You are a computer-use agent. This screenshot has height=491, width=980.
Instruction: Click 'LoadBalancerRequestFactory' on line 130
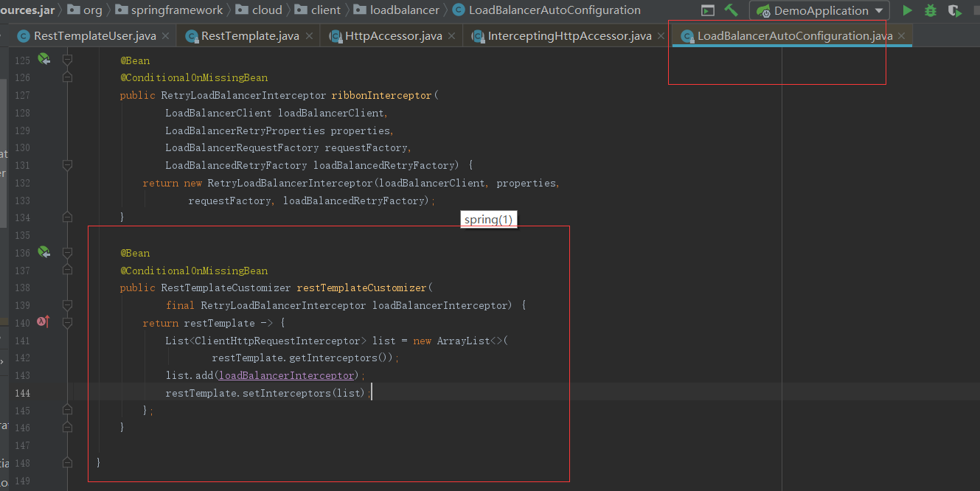tap(242, 148)
